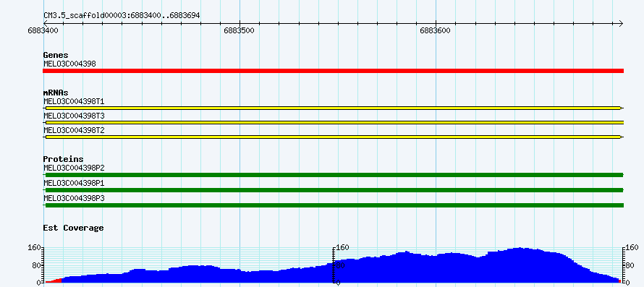
Task: Click the red MELO3C004398 gene bar
Action: point(333,71)
